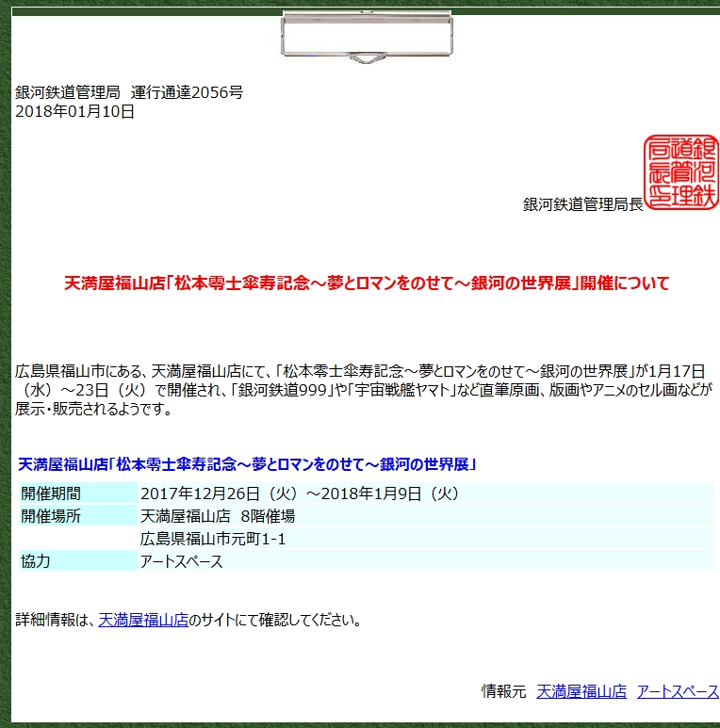Click the date 2018年01月10日
The width and height of the screenshot is (720, 728).
pyautogui.click(x=74, y=111)
